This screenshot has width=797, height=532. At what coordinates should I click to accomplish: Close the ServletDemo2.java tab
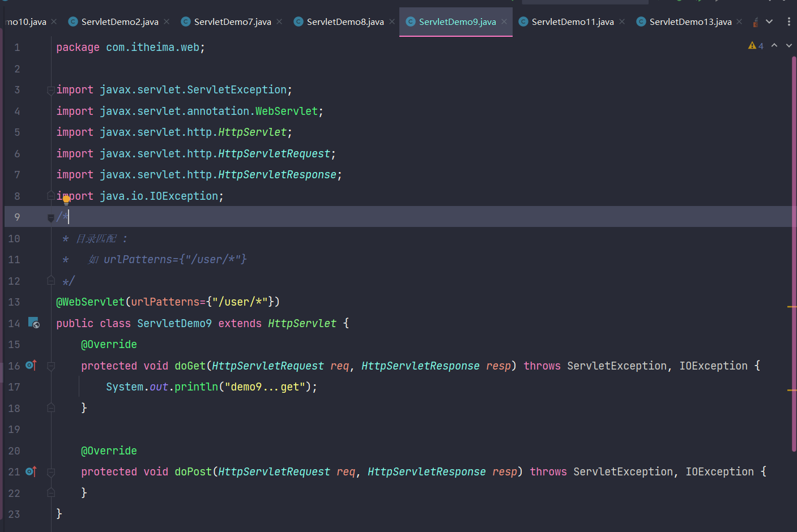pyautogui.click(x=167, y=22)
